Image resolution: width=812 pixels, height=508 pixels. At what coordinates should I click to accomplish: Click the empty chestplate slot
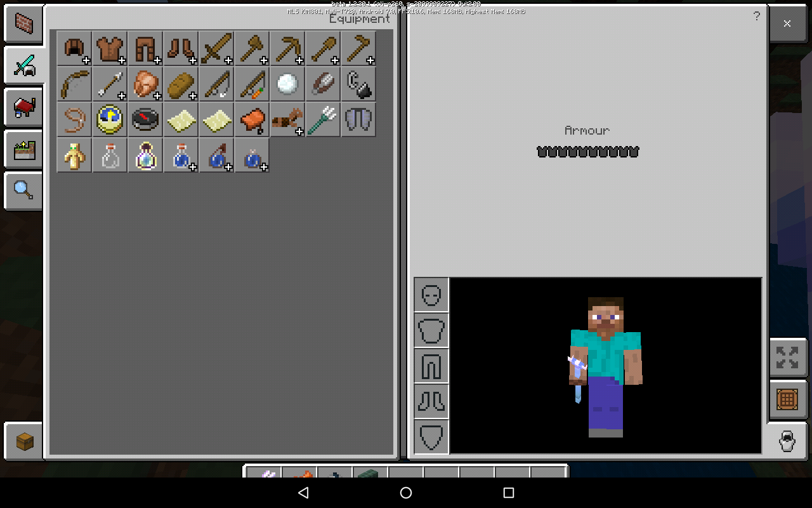pos(431,330)
